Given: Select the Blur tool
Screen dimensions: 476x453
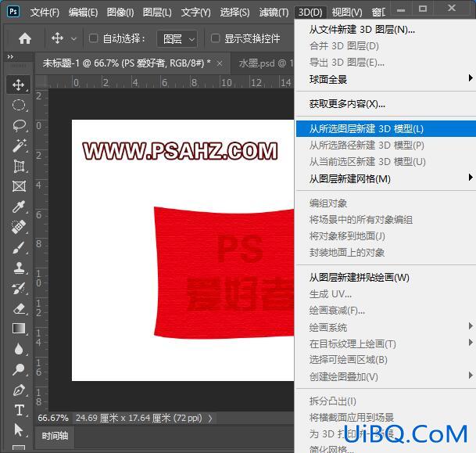Looking at the screenshot, I should 19,349.
